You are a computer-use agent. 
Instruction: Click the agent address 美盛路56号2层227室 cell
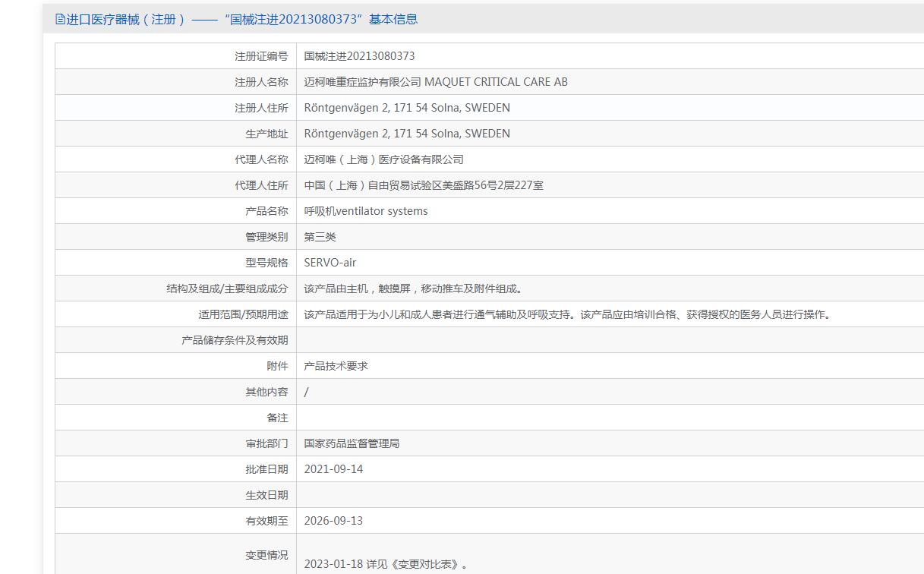click(x=424, y=185)
